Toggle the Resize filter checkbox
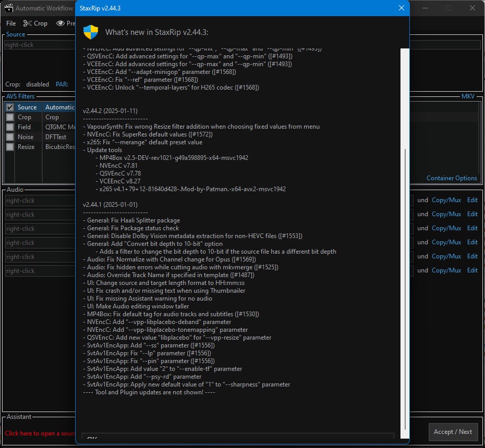 coord(10,147)
